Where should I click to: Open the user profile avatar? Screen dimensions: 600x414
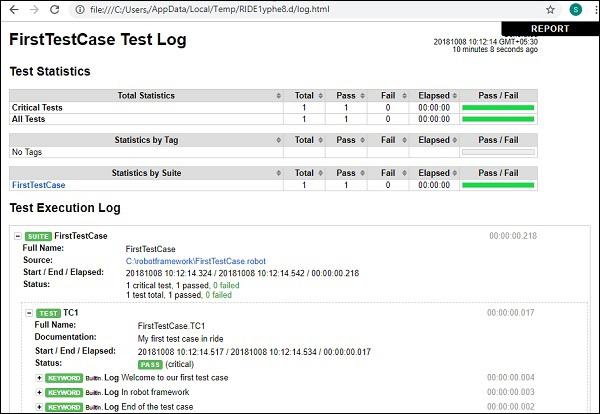point(575,10)
